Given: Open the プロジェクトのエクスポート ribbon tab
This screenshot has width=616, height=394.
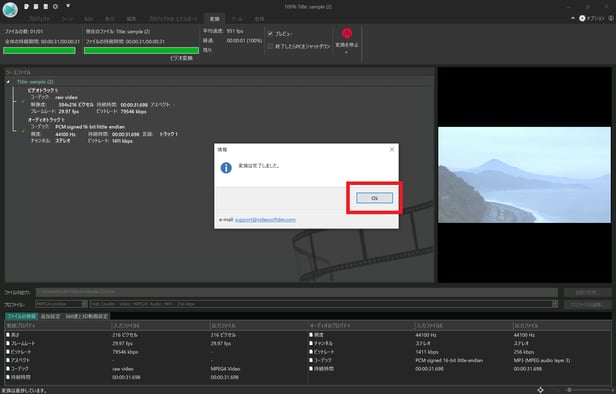Looking at the screenshot, I should coord(173,19).
